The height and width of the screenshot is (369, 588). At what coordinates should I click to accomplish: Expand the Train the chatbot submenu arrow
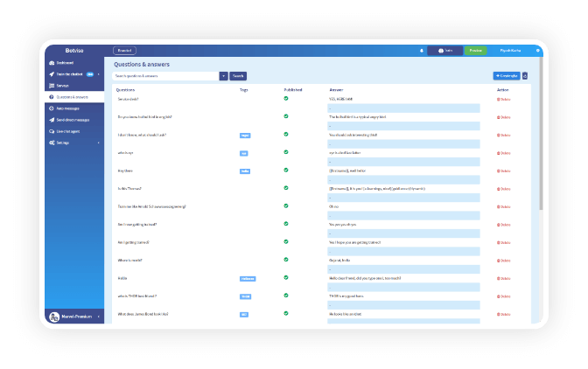coord(99,74)
